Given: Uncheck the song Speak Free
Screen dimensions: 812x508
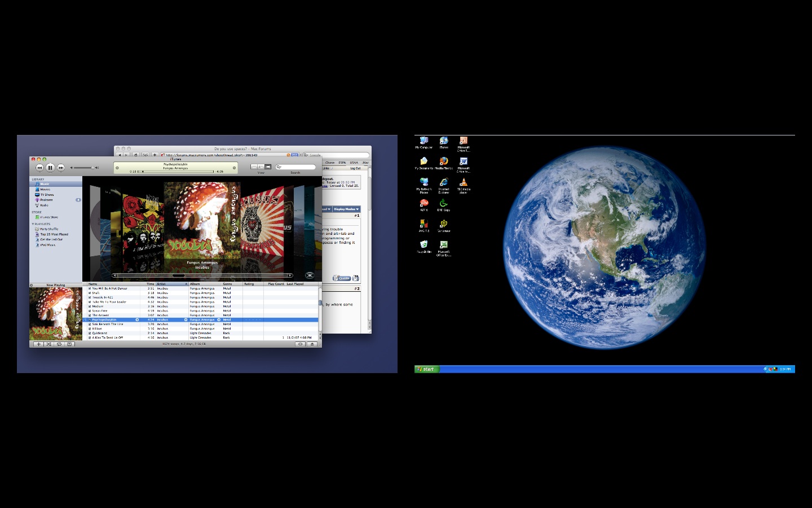Looking at the screenshot, I should click(x=90, y=311).
